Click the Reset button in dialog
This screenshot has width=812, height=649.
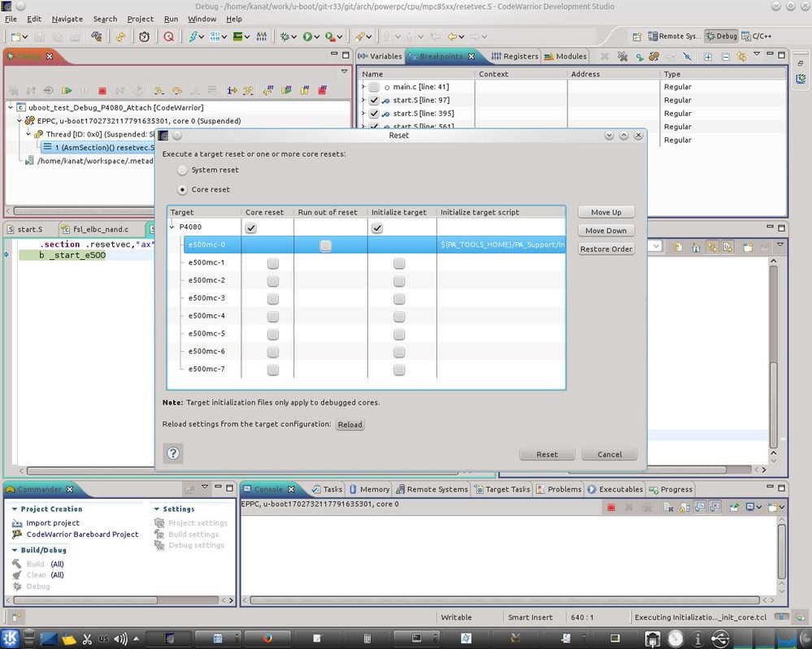[x=547, y=454]
